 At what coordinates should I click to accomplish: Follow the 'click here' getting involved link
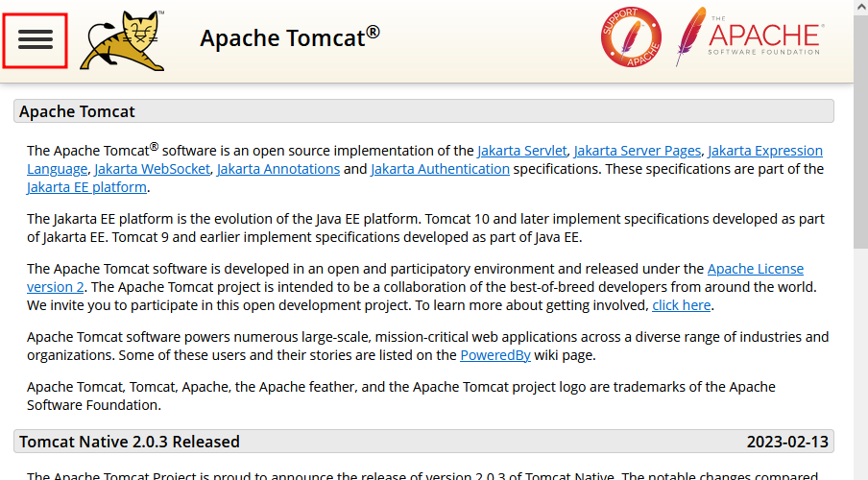(x=682, y=305)
